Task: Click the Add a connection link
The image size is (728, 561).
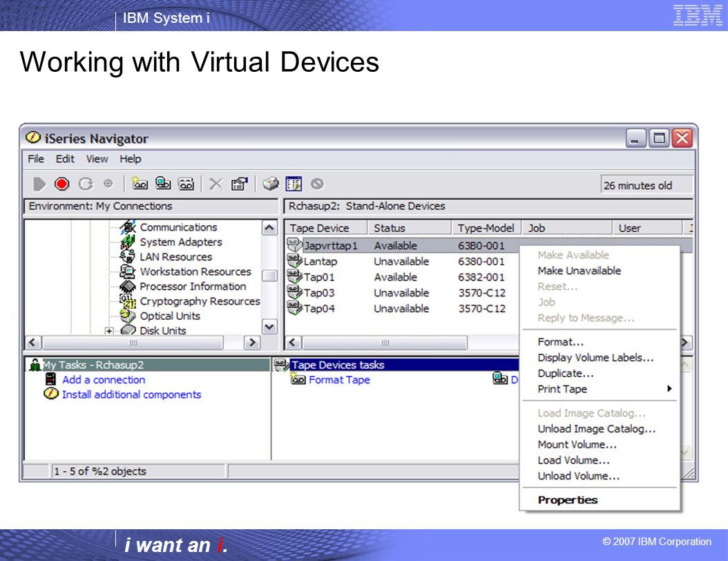Action: coord(104,380)
